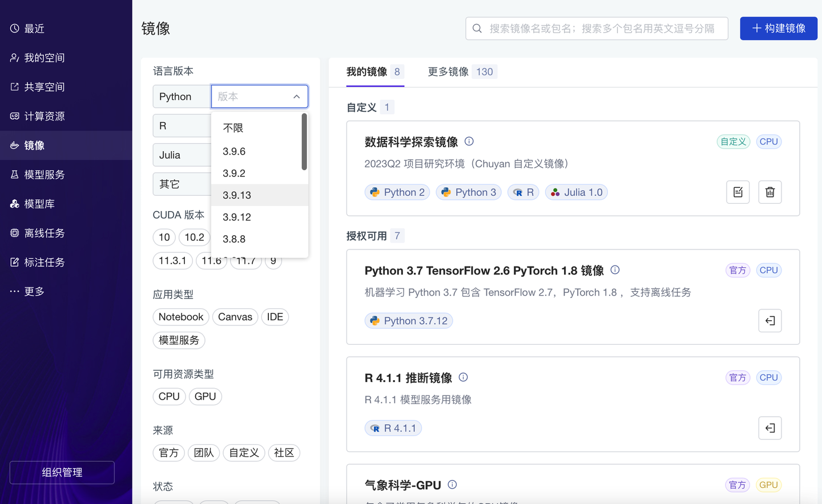822x504 pixels.
Task: Select 其它 language filter
Action: [x=182, y=184]
